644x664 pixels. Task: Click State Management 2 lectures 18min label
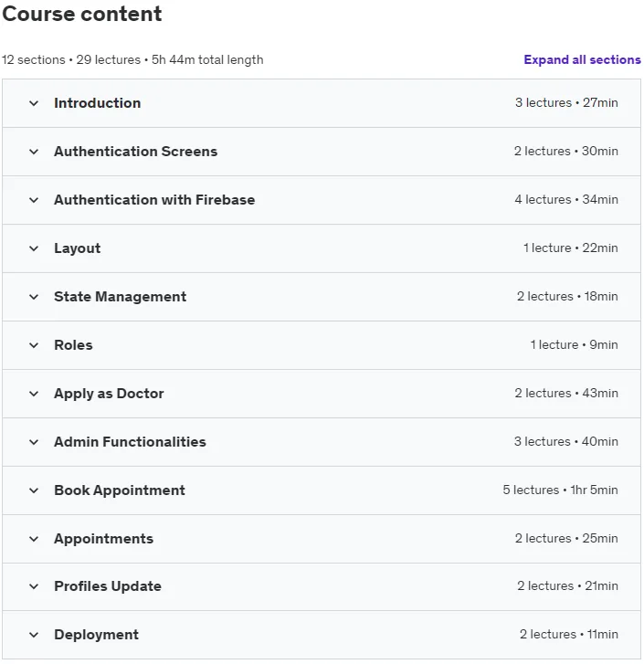567,297
